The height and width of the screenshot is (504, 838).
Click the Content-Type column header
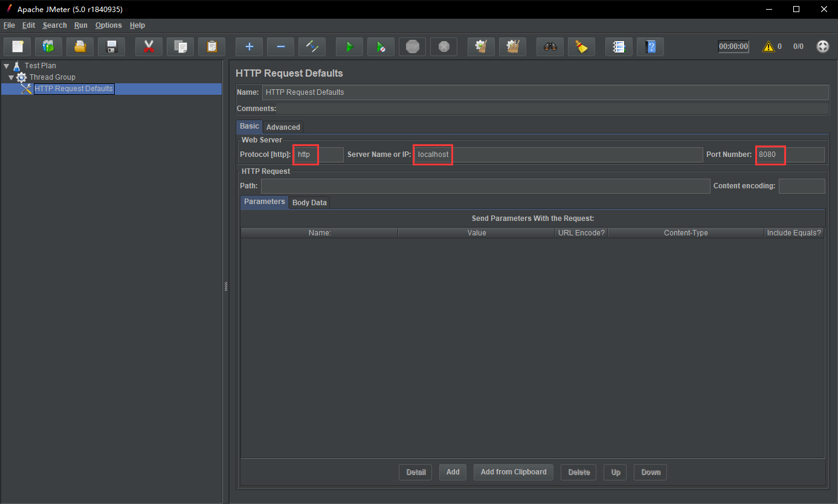click(x=686, y=233)
